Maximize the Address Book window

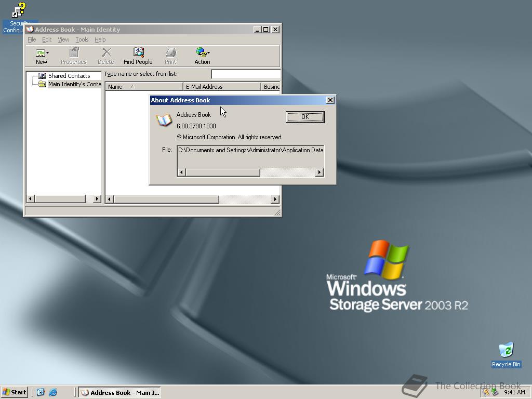click(x=266, y=30)
